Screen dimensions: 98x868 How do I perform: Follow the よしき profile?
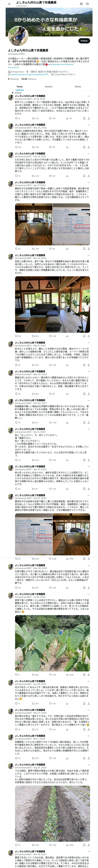pyautogui.click(x=84, y=41)
